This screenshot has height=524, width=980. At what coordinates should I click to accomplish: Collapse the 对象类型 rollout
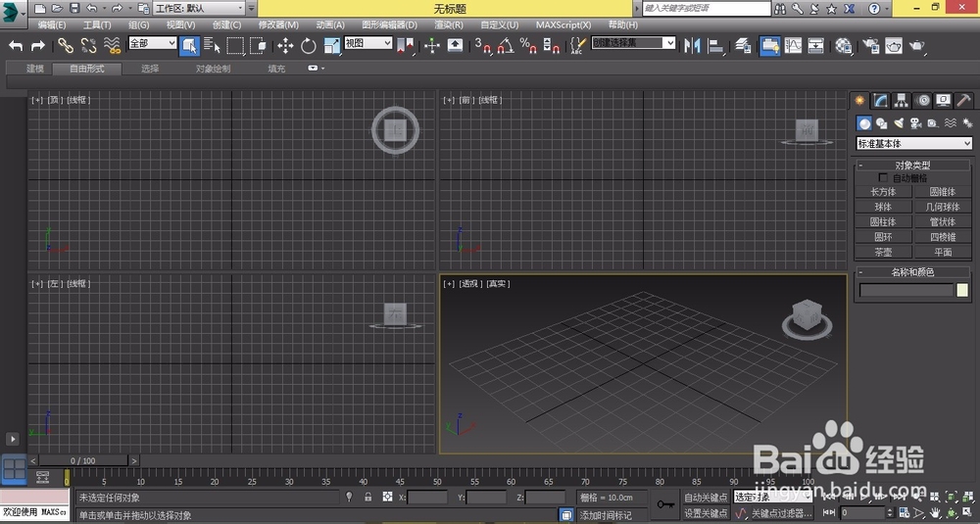click(912, 165)
